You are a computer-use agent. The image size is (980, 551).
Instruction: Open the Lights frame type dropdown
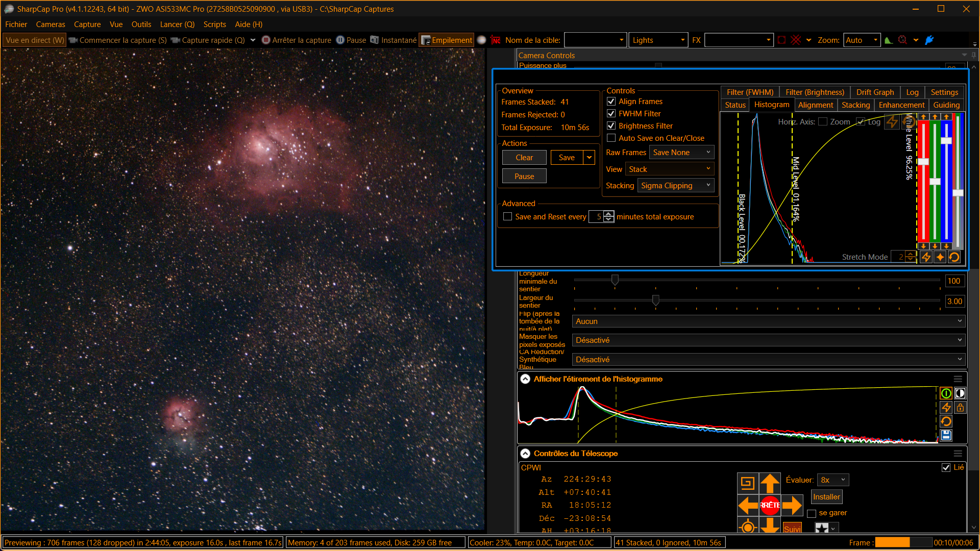(x=658, y=40)
